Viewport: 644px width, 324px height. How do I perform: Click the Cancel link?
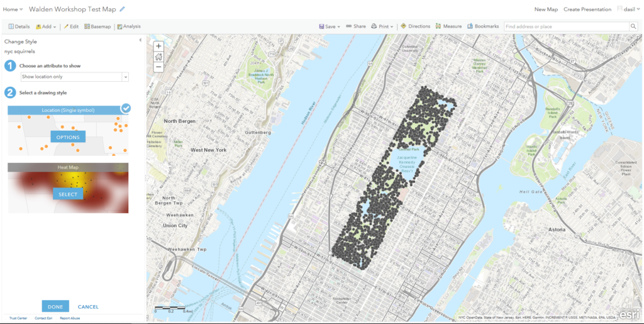point(88,307)
